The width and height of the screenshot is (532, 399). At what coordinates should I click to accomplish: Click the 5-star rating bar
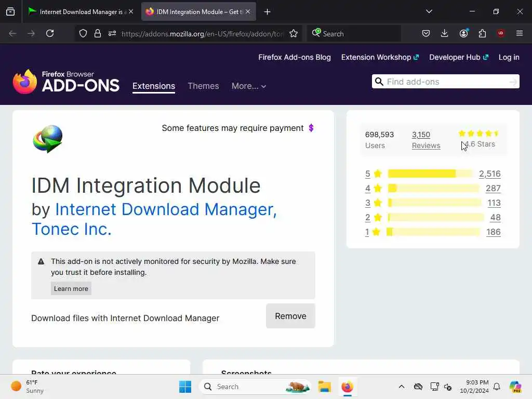coord(430,174)
